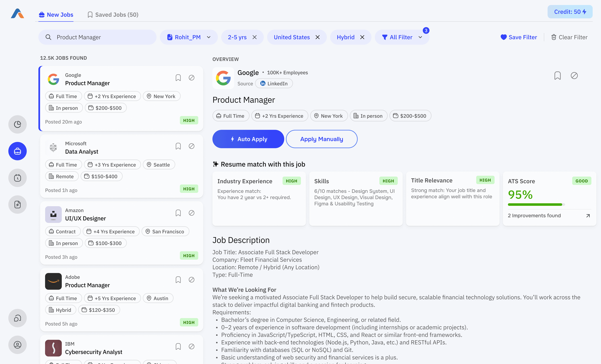The height and width of the screenshot is (364, 601).
Task: Bookmark the Adobe Product Manager job
Action: pos(178,280)
